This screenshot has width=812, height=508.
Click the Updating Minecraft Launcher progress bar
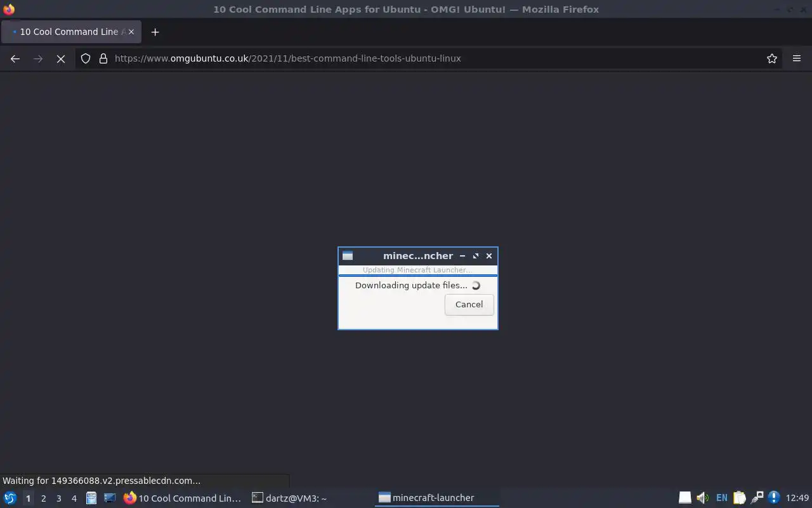click(x=418, y=270)
